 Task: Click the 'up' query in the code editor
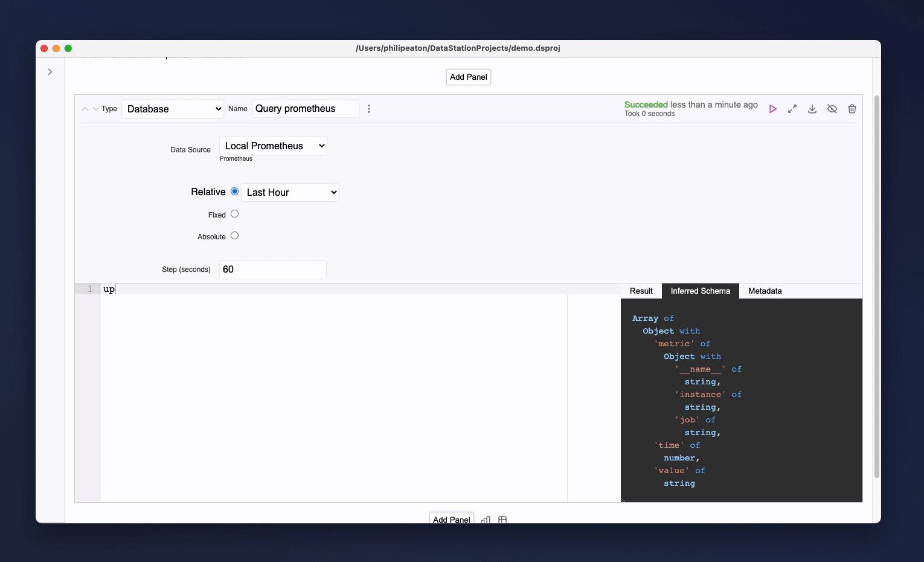[109, 289]
